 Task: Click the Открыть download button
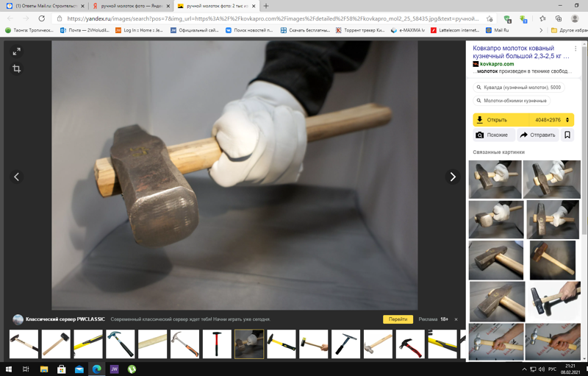click(x=501, y=120)
